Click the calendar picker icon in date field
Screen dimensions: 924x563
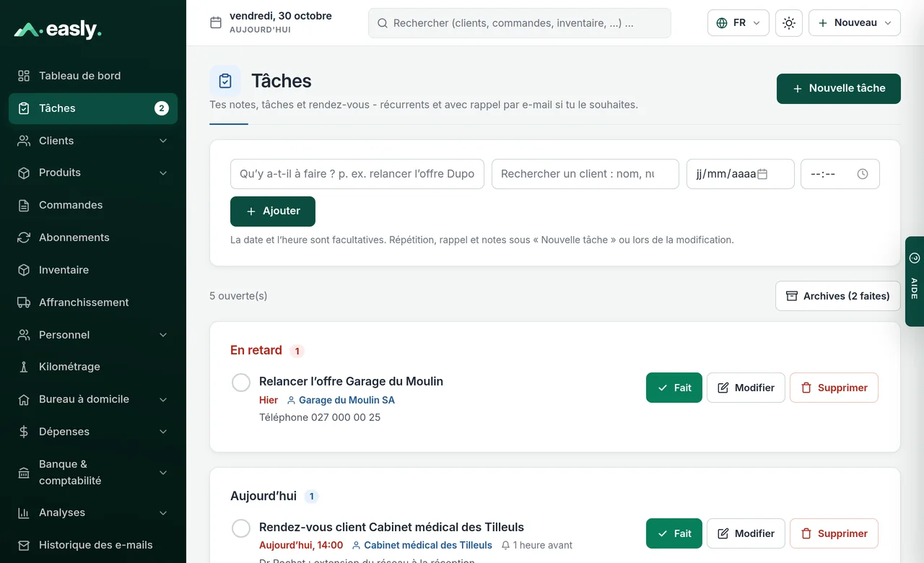pyautogui.click(x=762, y=174)
